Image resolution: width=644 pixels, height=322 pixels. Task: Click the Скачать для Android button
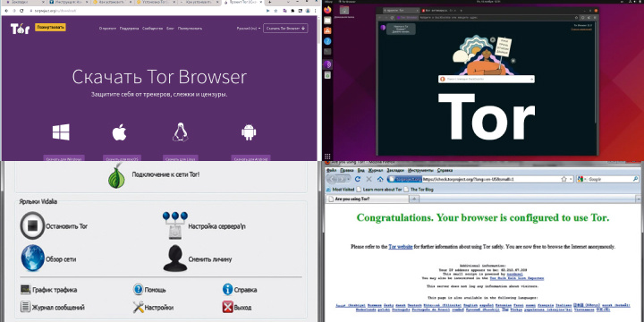tap(251, 158)
